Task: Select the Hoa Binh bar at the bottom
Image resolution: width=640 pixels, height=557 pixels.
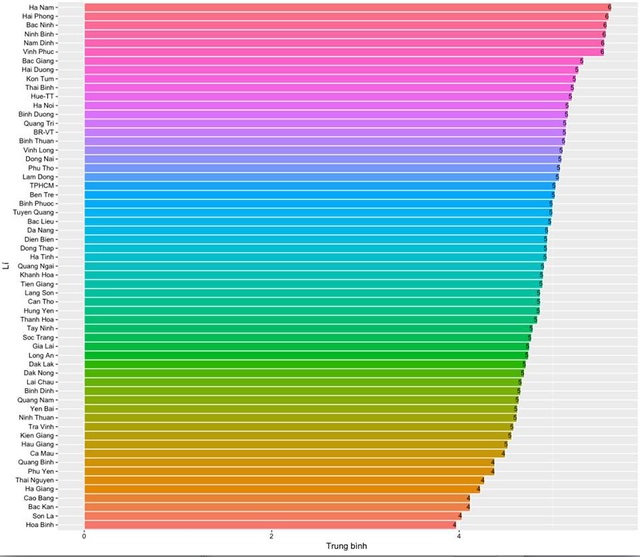Action: click(x=270, y=524)
